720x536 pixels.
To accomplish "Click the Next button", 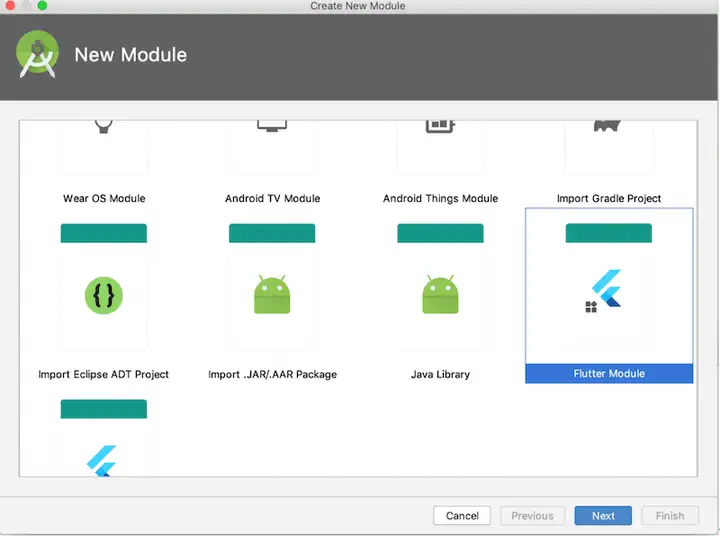I will tap(603, 516).
